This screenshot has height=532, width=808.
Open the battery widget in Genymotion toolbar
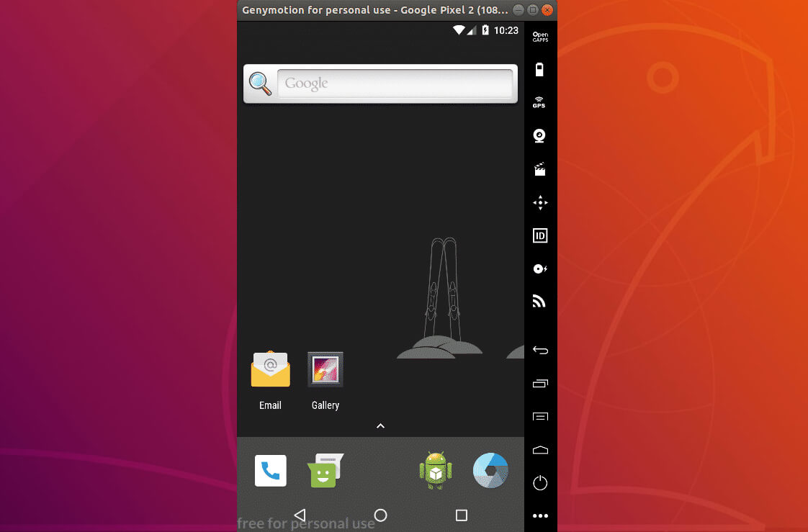[539, 70]
